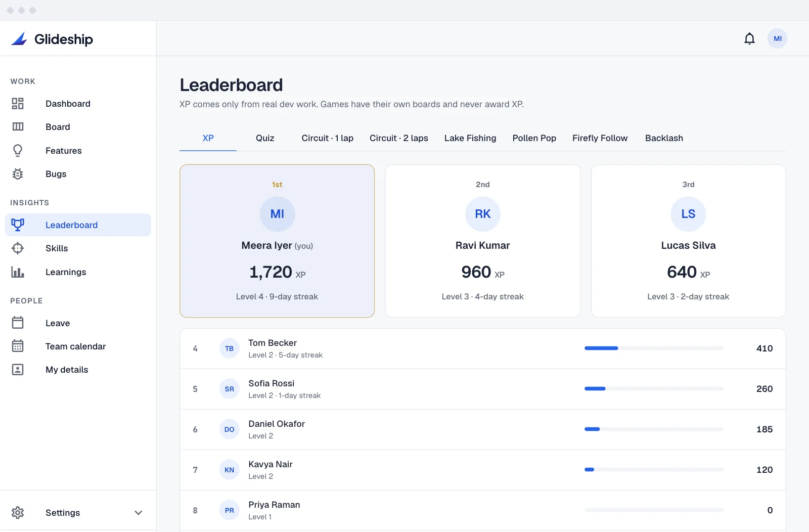The width and height of the screenshot is (809, 532).
Task: Click the "Level 2 · 1-day streak" text
Action: click(x=285, y=395)
